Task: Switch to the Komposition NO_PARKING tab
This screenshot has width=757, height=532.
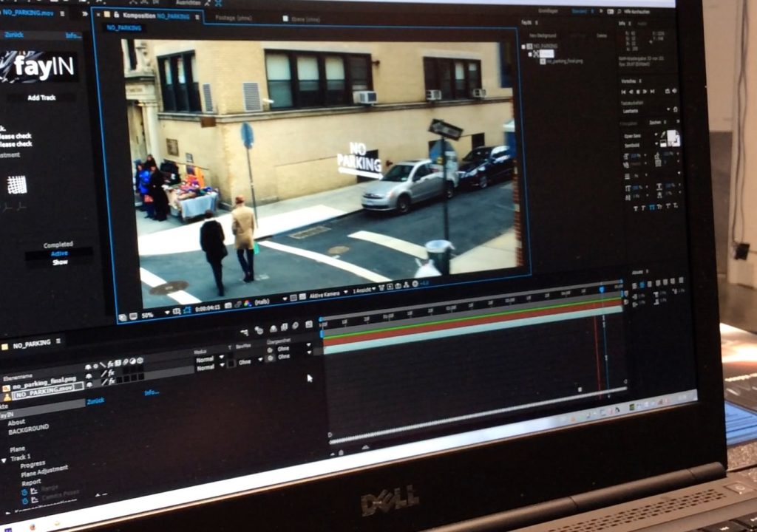Action: 156,16
